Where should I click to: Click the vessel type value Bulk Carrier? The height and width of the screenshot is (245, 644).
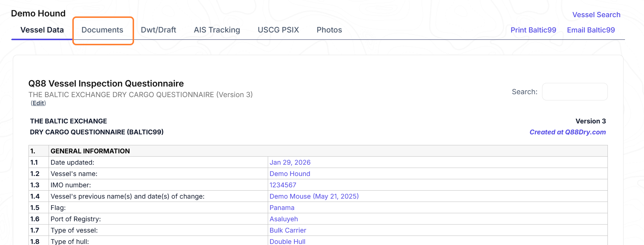(288, 230)
